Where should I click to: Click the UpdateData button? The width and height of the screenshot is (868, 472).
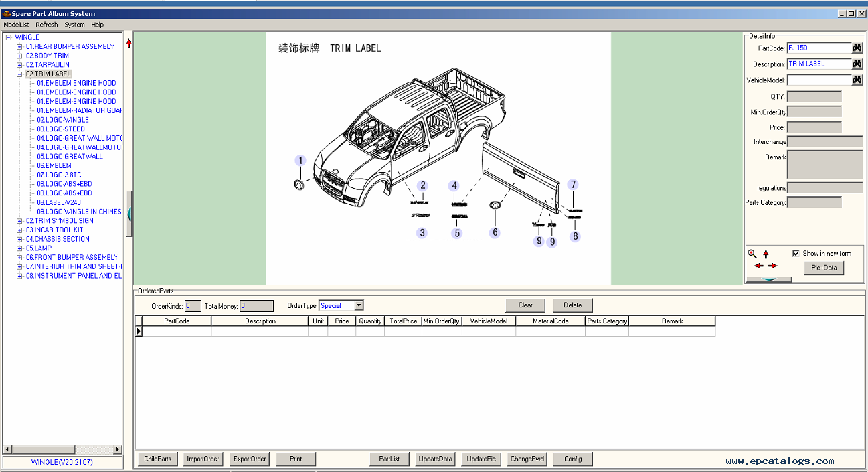pos(435,459)
